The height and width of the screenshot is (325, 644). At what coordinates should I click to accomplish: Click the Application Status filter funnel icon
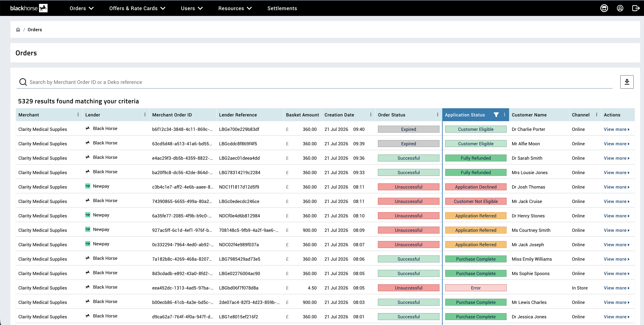click(x=496, y=115)
